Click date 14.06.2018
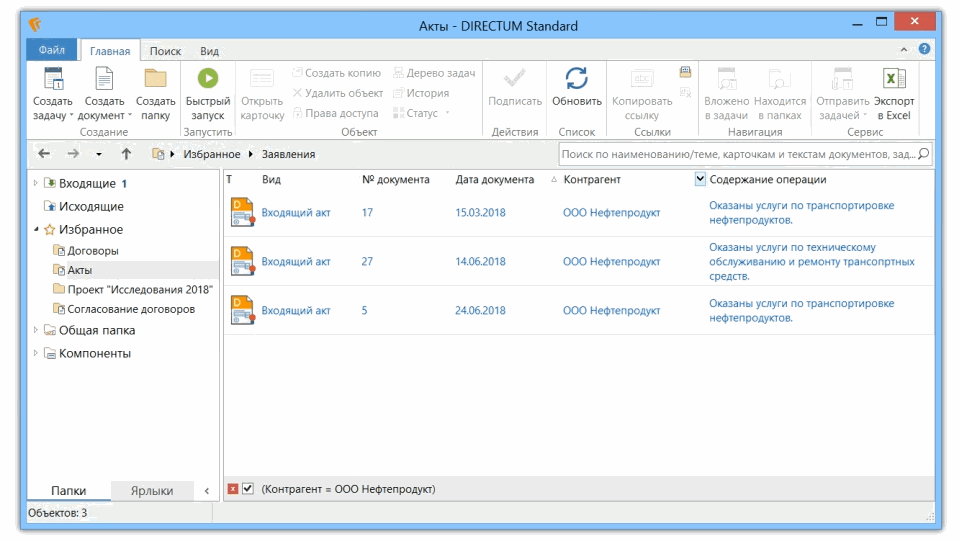The image size is (960, 540). point(481,261)
